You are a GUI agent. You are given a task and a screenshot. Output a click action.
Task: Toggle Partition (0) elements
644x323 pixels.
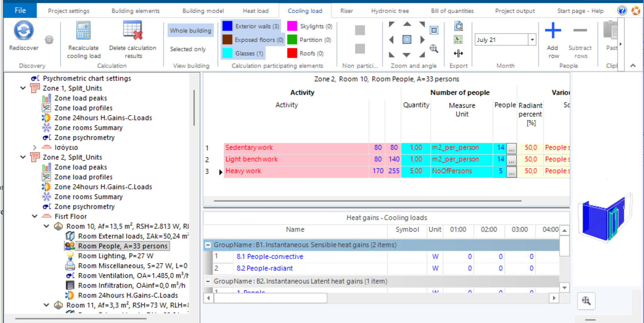(309, 40)
